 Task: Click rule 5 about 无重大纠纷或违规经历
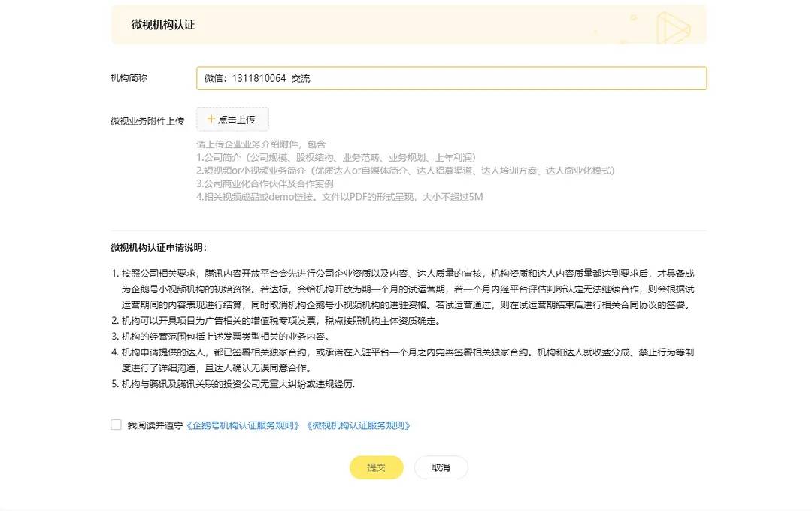[233, 384]
